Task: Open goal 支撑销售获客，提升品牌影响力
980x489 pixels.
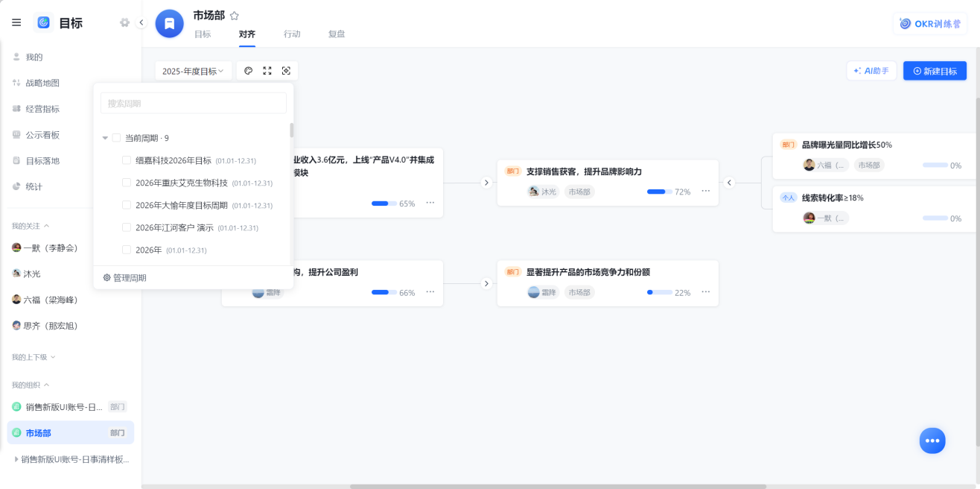Action: (584, 171)
